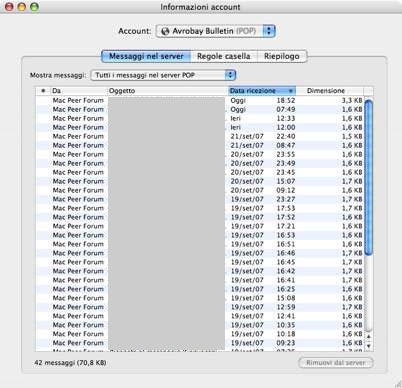Select the message dated 21/set/07 08:47
402x388 pixels.
click(200, 145)
